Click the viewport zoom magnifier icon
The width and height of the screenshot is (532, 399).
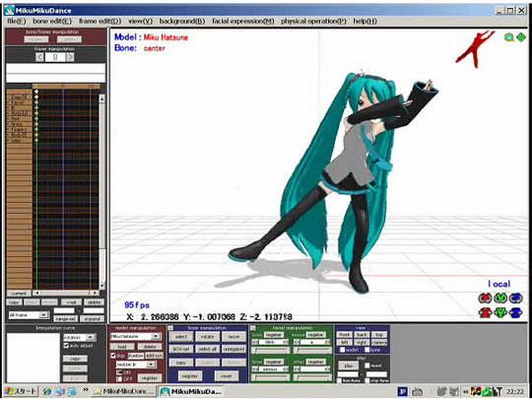coord(508,37)
